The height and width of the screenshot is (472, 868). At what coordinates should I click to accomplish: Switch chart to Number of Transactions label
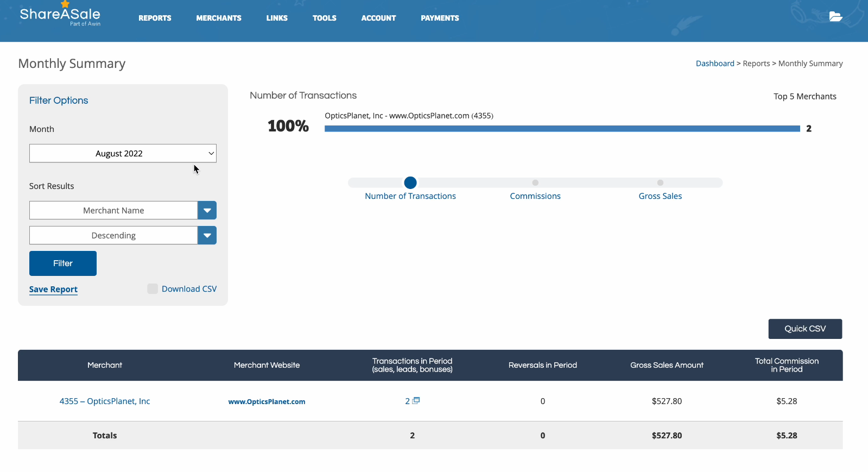tap(410, 196)
